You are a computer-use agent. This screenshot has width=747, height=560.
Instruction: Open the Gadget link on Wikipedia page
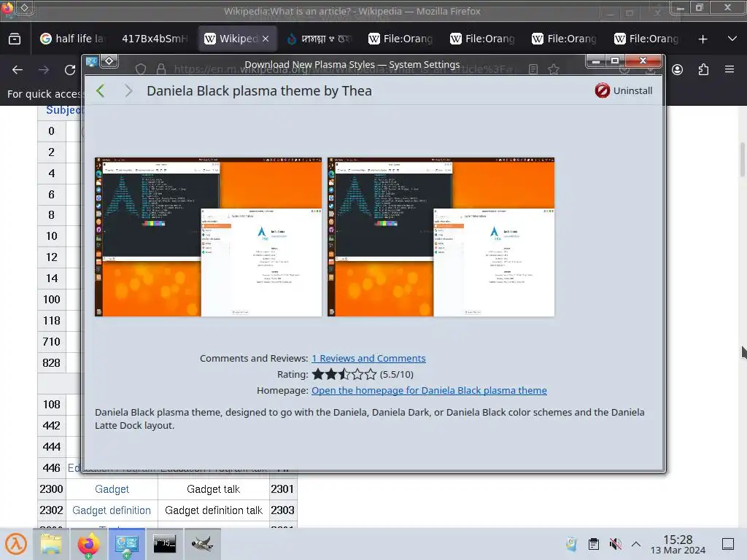pyautogui.click(x=112, y=489)
